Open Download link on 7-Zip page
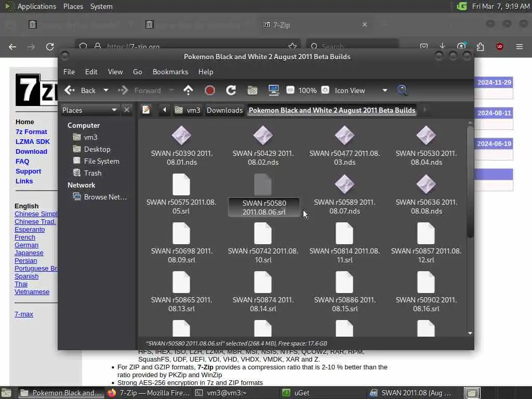 31,151
